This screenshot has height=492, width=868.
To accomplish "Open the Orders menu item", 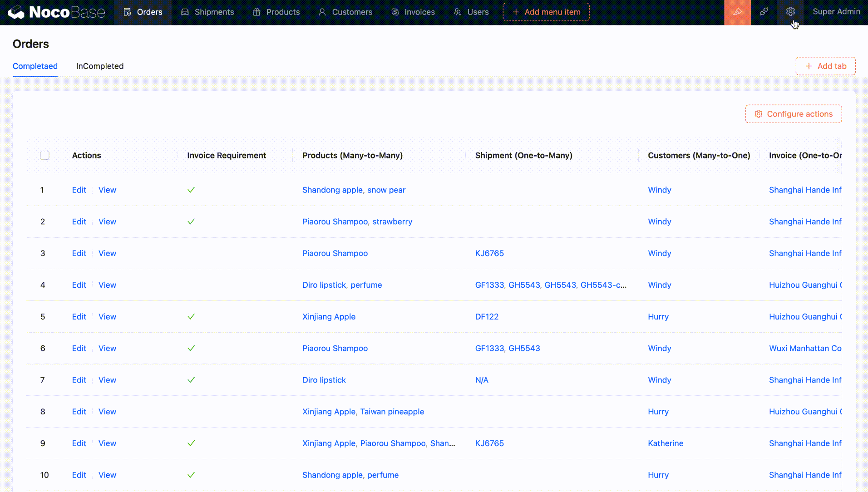I will click(x=143, y=12).
